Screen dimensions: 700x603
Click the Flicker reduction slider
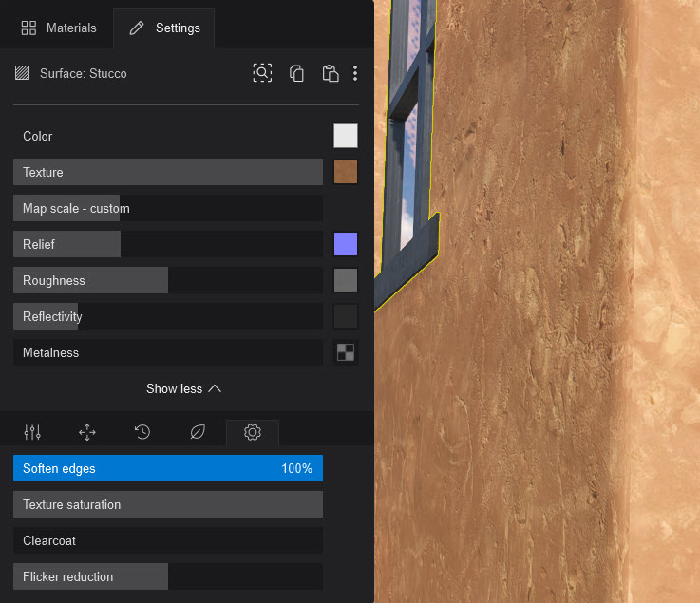coord(168,576)
